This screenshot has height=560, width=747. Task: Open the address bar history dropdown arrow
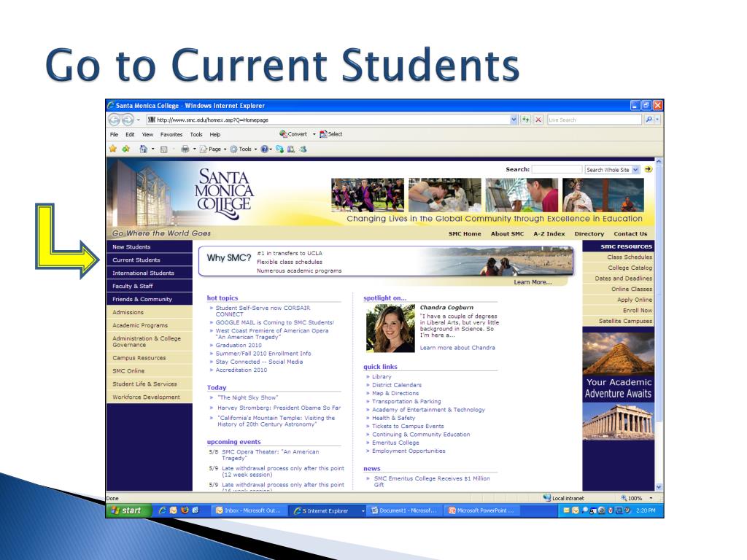pyautogui.click(x=514, y=120)
